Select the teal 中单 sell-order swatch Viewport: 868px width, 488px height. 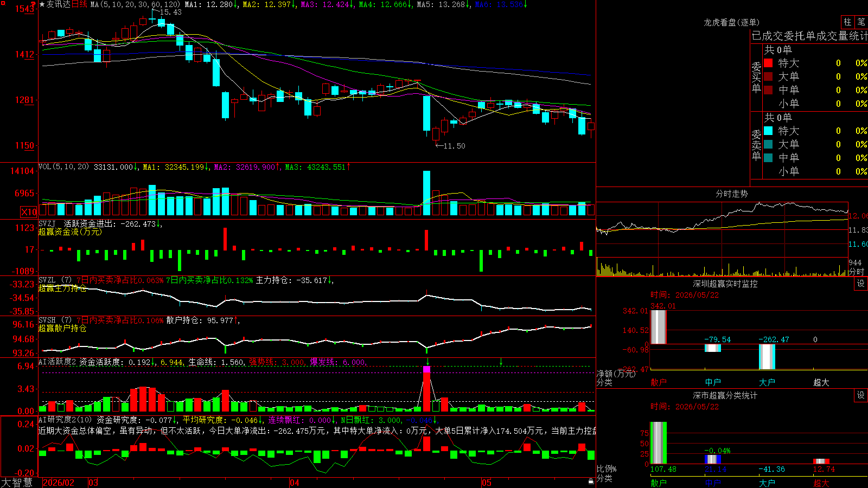[768, 158]
